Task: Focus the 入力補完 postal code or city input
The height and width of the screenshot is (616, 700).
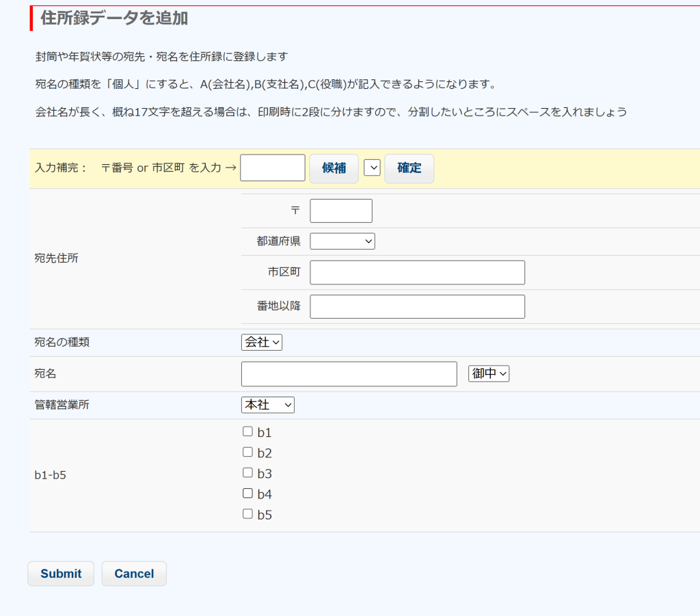Action: point(272,168)
